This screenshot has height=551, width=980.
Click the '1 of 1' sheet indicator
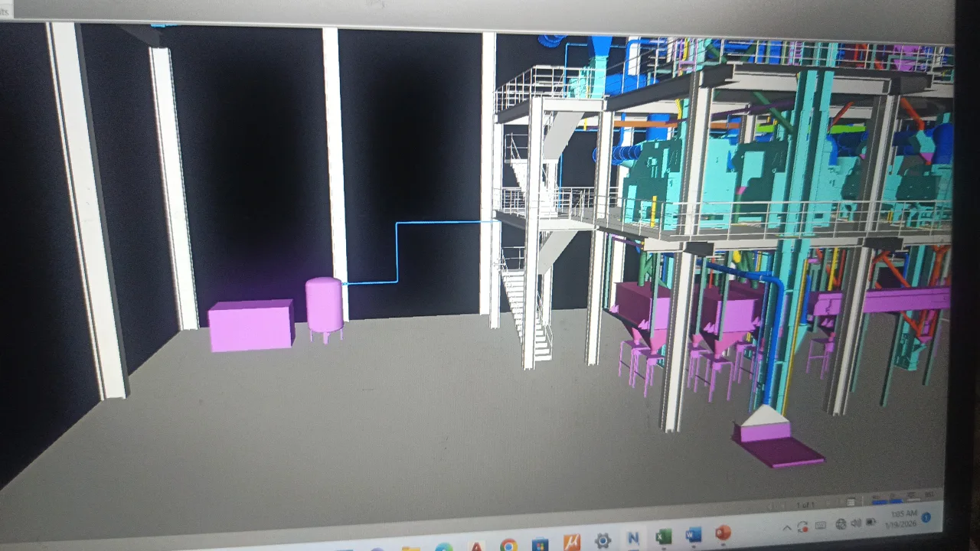tap(805, 505)
